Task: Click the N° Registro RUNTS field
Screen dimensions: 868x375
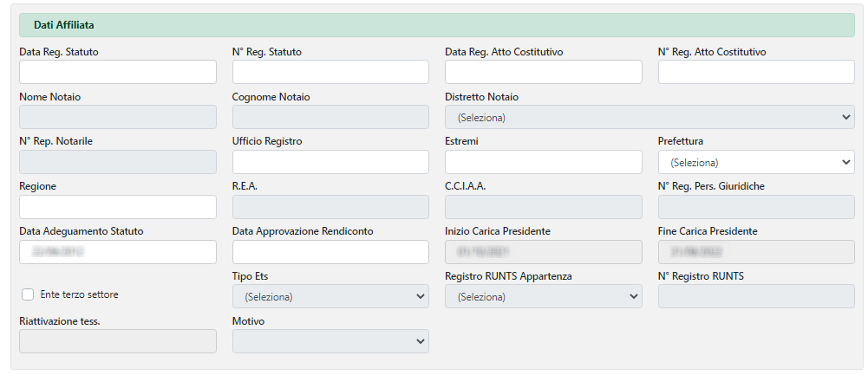Action: [756, 297]
